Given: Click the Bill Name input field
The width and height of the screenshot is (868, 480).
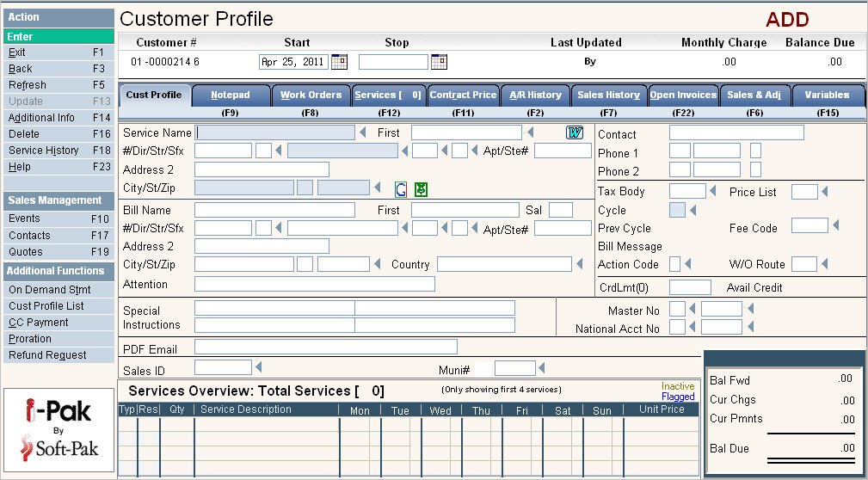Looking at the screenshot, I should (274, 211).
